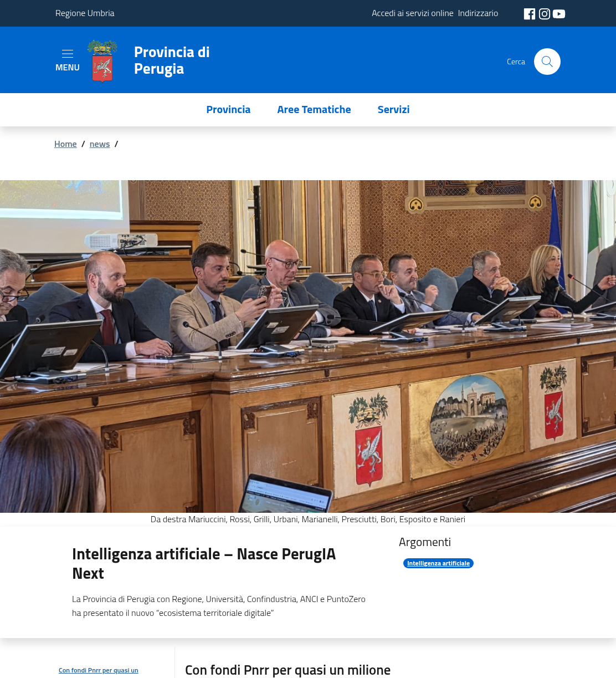Viewport: 616px width, 678px height.
Task: Open Accedi ai servizi online
Action: point(413,13)
